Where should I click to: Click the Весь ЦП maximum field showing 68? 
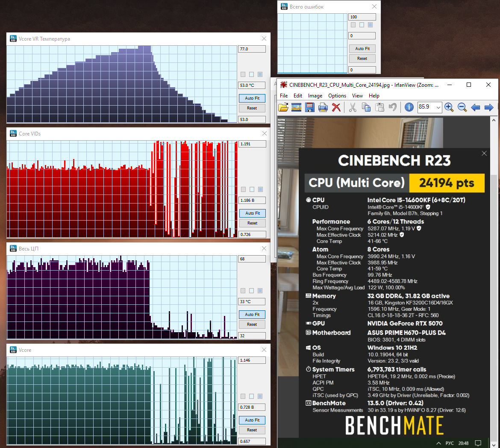point(252,259)
